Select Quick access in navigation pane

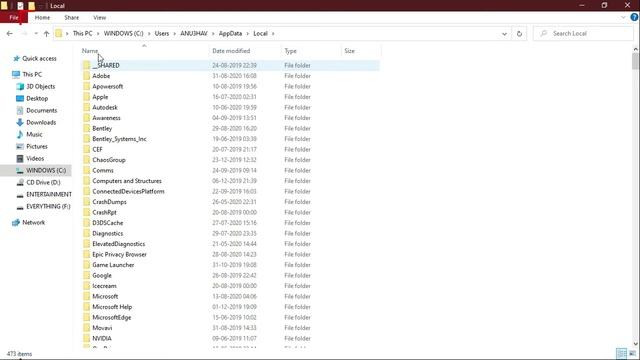click(x=39, y=58)
